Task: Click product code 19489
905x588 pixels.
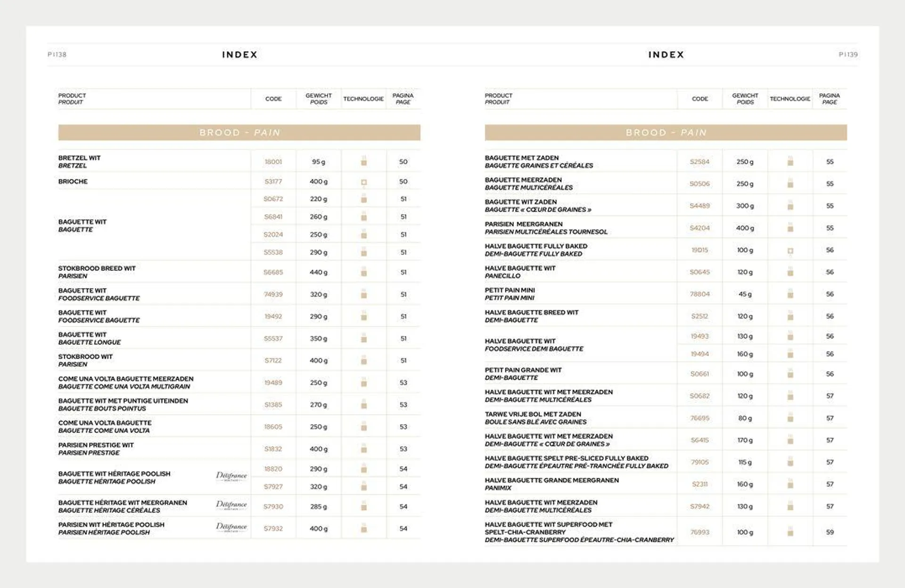Action: 273,383
